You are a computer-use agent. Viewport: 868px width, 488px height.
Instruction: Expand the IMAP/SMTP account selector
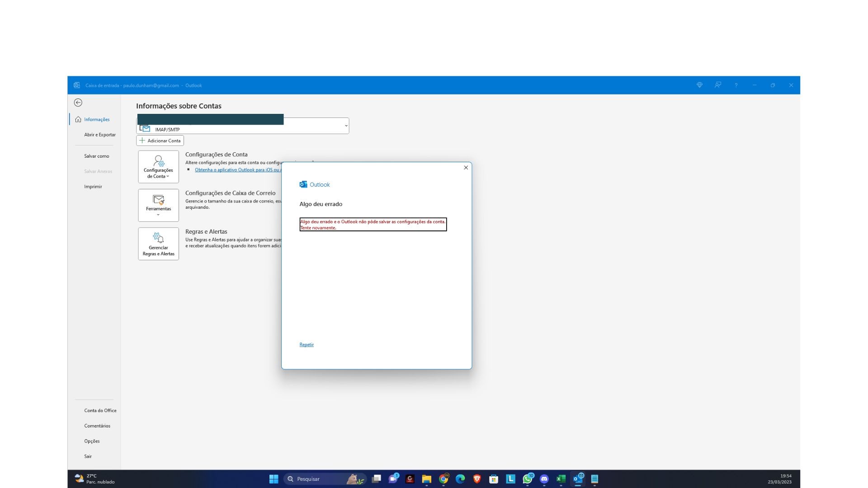[x=346, y=126]
